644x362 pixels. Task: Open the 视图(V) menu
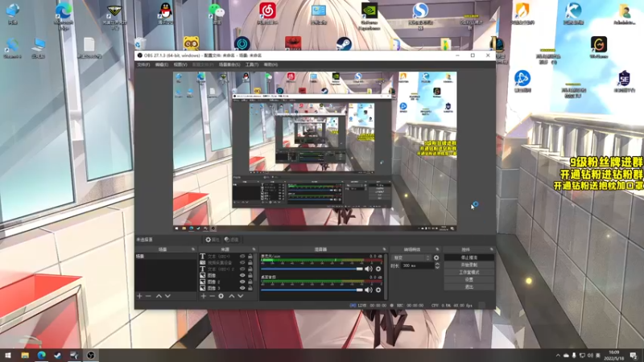180,65
